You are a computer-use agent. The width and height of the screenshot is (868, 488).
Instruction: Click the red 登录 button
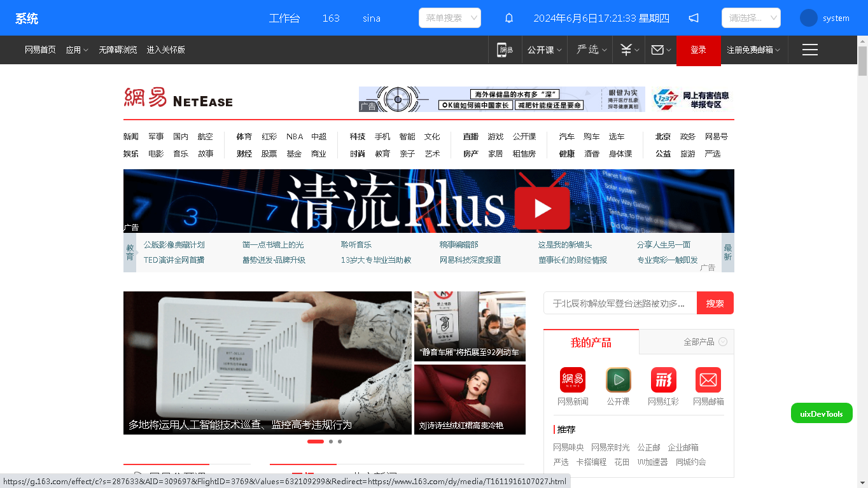699,50
